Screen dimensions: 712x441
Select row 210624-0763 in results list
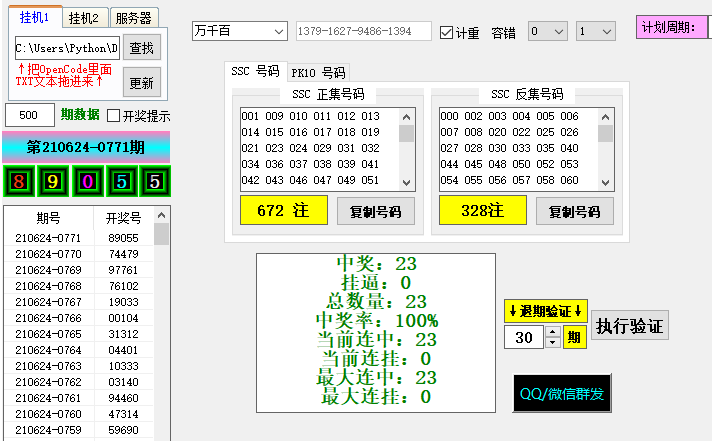[x=79, y=366]
